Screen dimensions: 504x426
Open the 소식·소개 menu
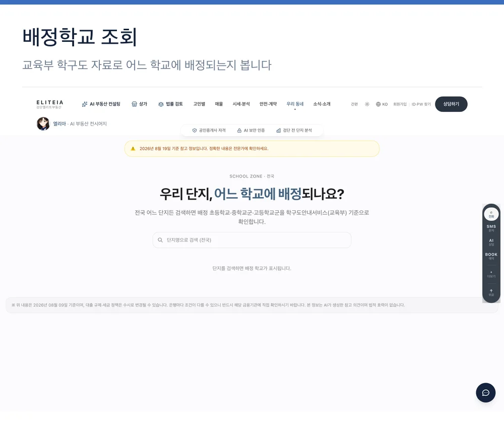[x=322, y=104]
